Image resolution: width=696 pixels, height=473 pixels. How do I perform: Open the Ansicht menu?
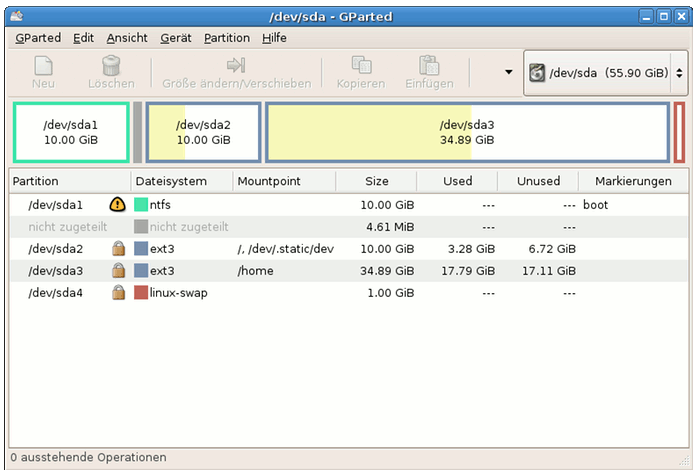127,38
